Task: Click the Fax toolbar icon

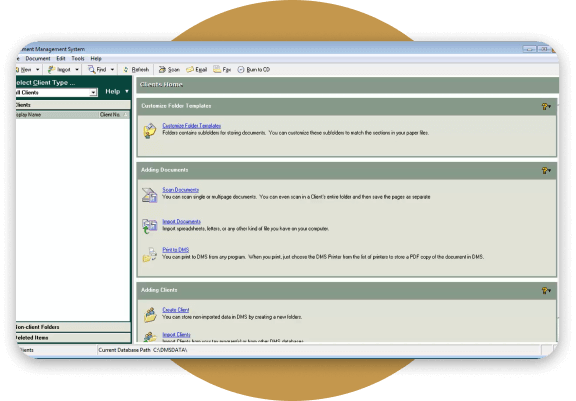Action: coord(217,69)
